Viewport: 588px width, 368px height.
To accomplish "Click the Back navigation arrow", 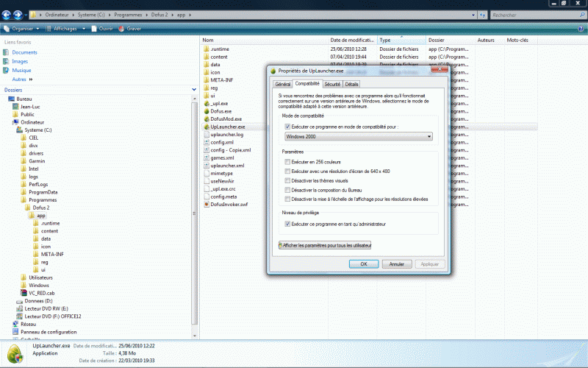I will [7, 15].
